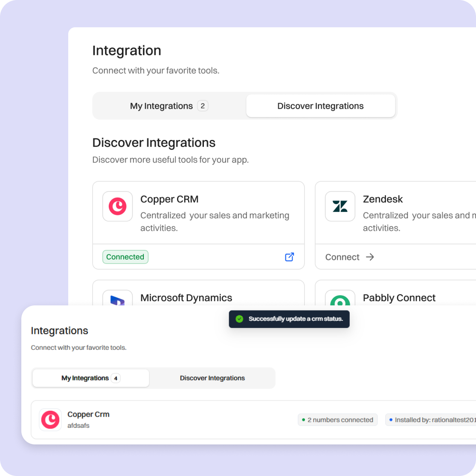Click the Pabbly Connect card title
Screen dimensions: 476x476
click(399, 298)
